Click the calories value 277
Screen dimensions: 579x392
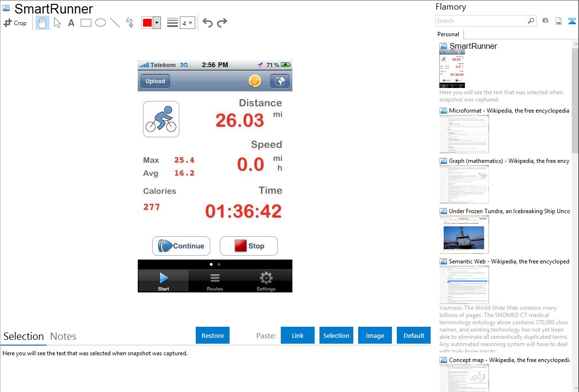pos(151,207)
